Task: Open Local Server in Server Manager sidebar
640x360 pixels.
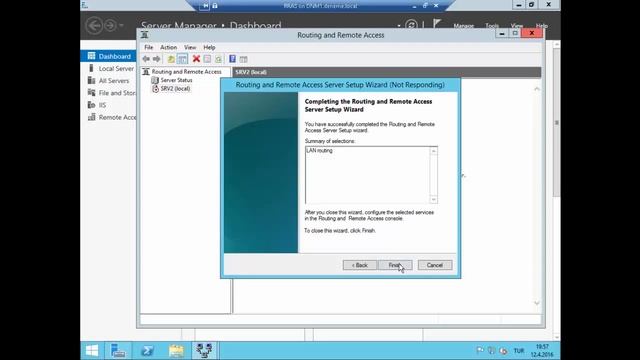Action: [109, 69]
